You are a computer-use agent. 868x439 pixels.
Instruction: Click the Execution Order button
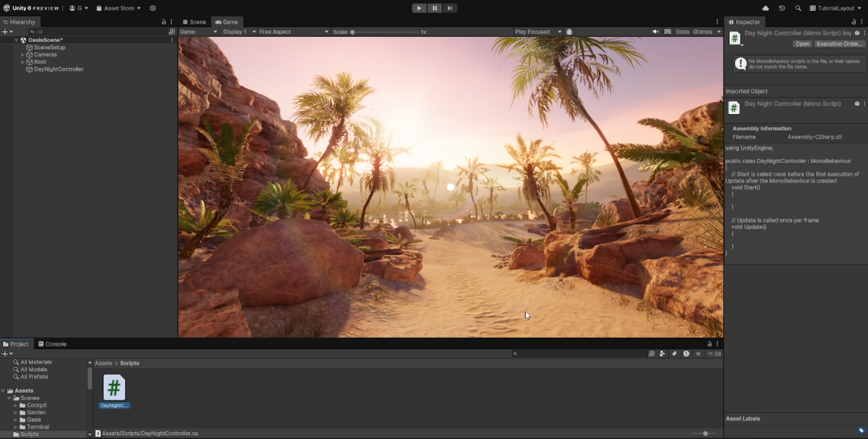[839, 44]
